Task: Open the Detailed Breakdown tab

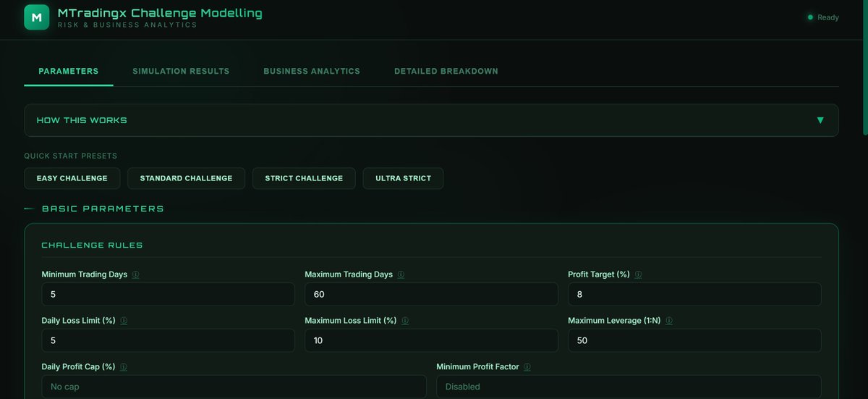Action: click(x=446, y=71)
